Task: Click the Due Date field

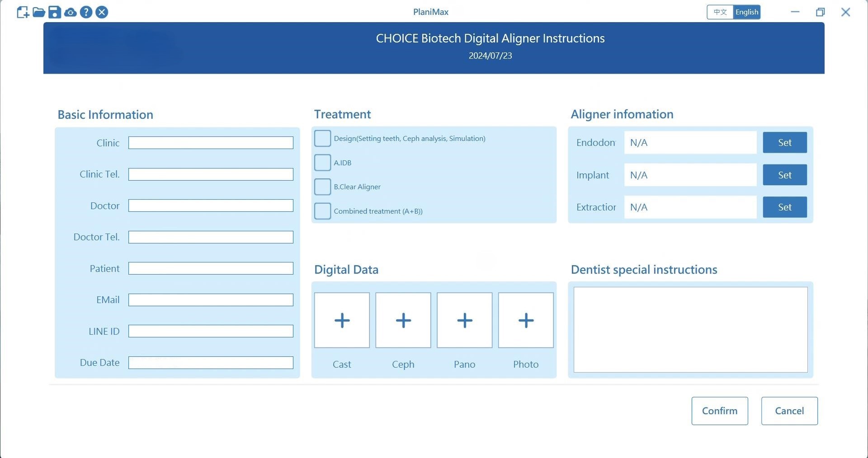Action: click(x=211, y=363)
